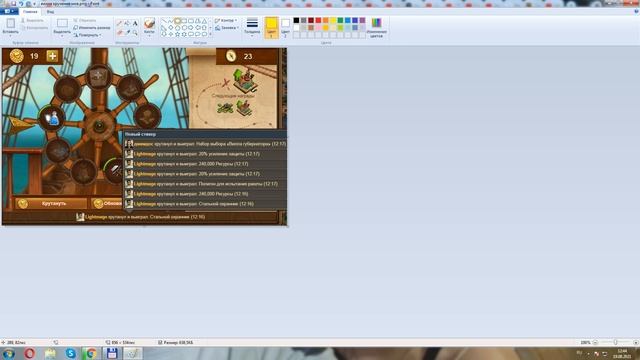Select the Pencil tool
Image resolution: width=640 pixels, height=360 pixels.
(x=120, y=24)
